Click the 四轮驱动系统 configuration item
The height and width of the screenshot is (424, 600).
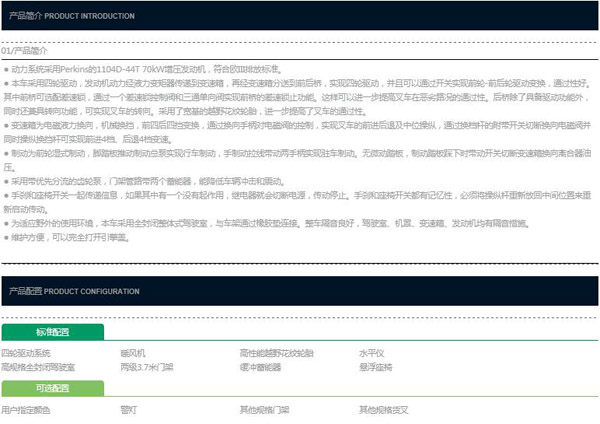[25, 354]
